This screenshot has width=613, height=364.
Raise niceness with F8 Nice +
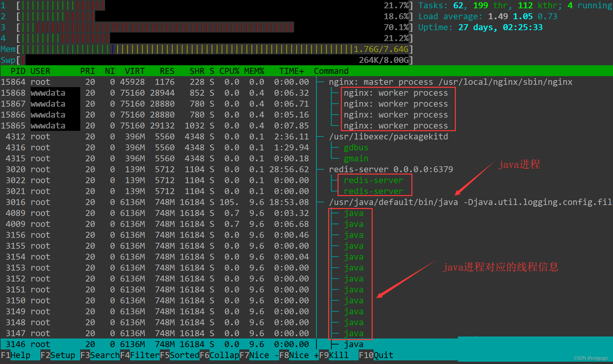299,355
